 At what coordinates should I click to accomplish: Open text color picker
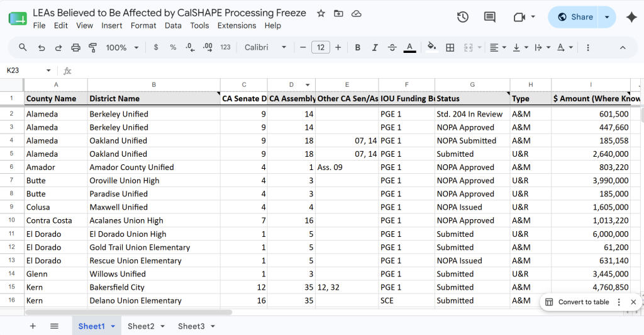[x=409, y=48]
